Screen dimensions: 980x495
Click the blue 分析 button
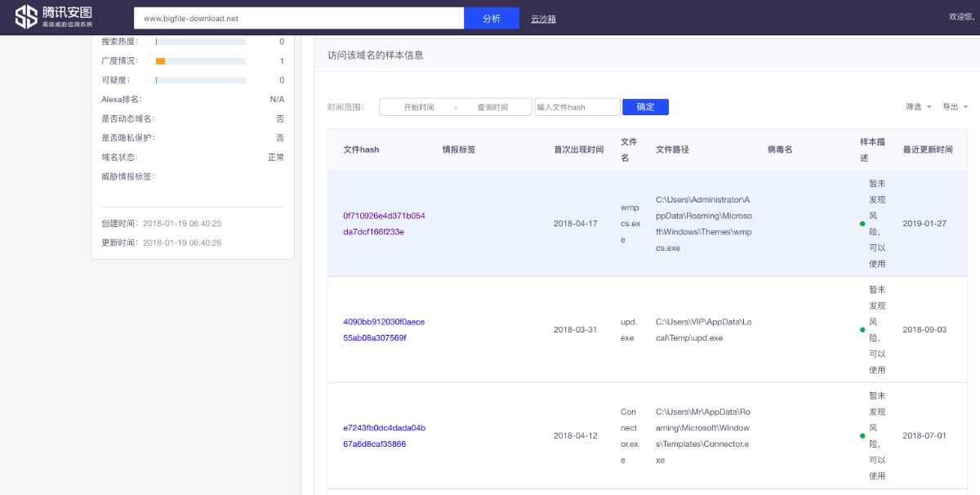pos(492,18)
